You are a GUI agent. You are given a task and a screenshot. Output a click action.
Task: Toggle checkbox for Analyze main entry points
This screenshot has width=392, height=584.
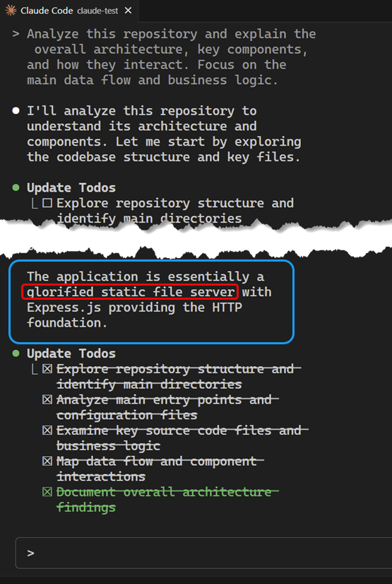(x=47, y=399)
